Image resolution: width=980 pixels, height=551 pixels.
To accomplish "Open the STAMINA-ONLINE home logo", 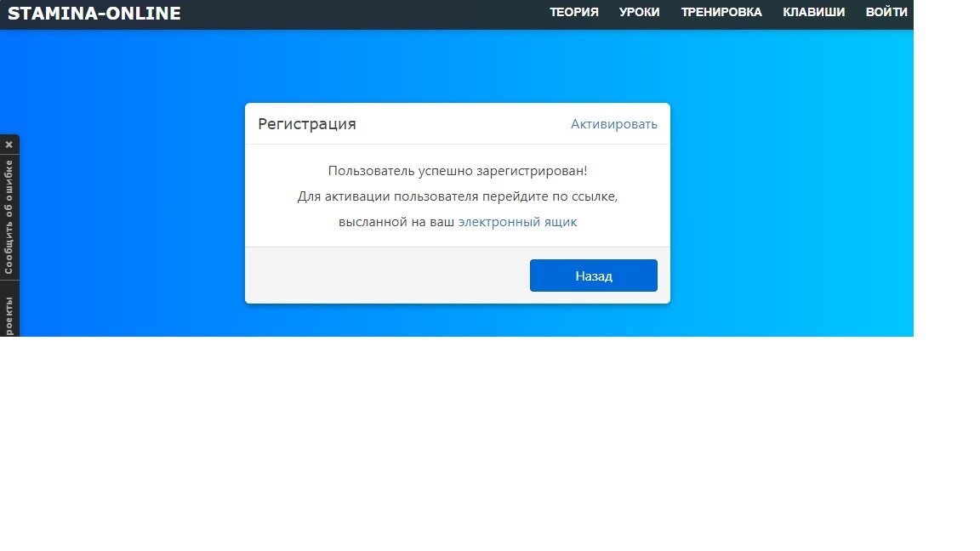I will click(x=94, y=13).
